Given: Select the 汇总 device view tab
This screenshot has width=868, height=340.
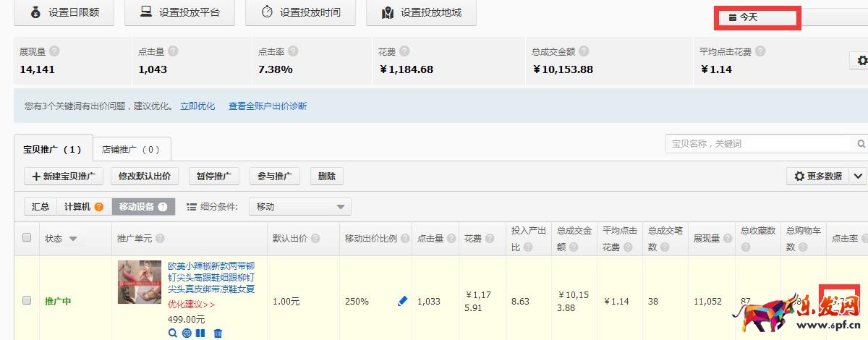Looking at the screenshot, I should [41, 207].
